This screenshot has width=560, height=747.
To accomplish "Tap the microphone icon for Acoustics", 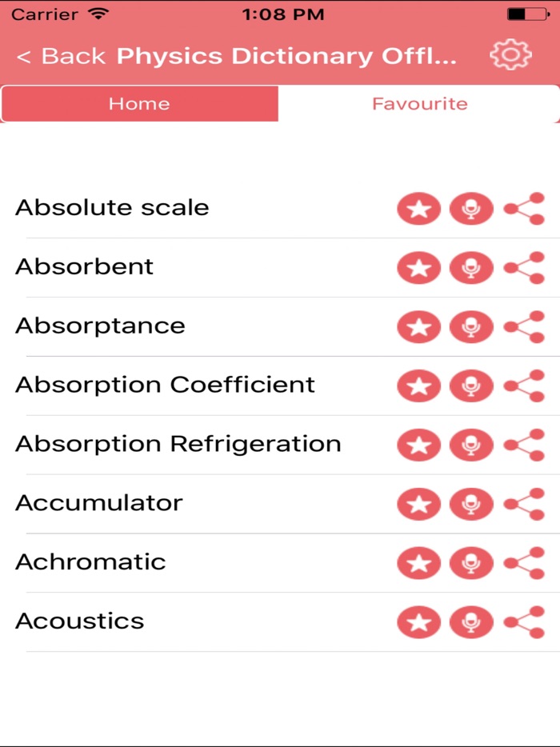I will (x=471, y=623).
